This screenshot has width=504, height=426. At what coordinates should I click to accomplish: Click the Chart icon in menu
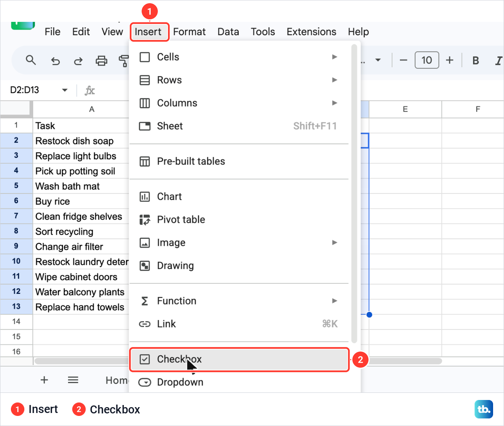144,196
